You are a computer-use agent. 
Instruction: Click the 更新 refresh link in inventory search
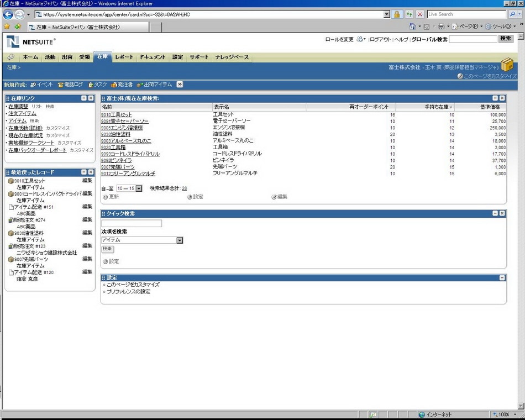(x=111, y=197)
